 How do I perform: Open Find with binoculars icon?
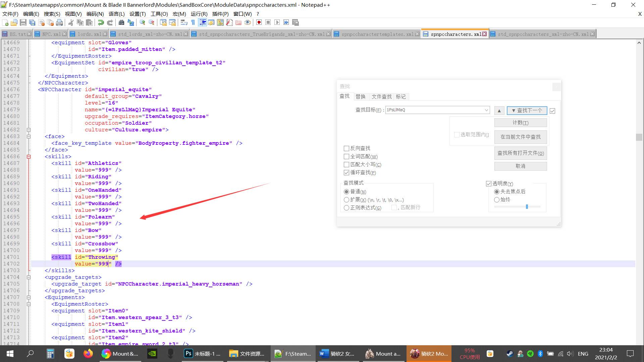tap(121, 22)
